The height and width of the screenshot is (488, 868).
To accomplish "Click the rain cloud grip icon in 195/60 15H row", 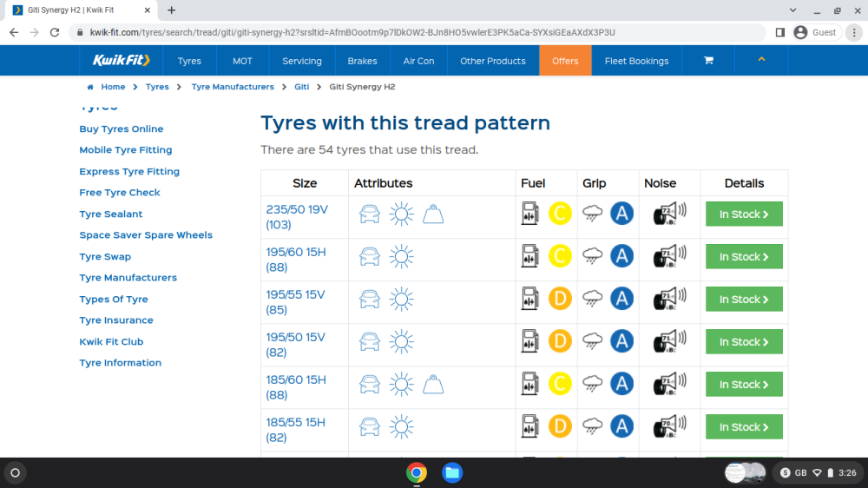I will coord(592,256).
